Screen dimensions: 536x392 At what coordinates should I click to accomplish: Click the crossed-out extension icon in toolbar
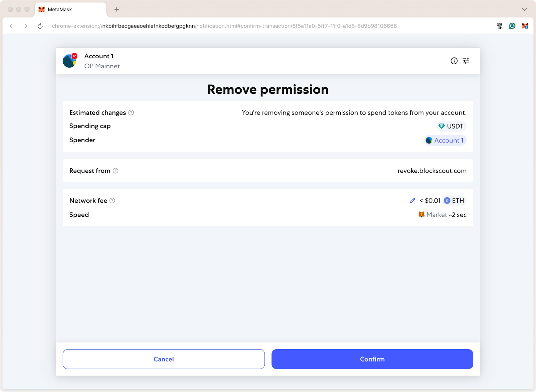(x=499, y=26)
